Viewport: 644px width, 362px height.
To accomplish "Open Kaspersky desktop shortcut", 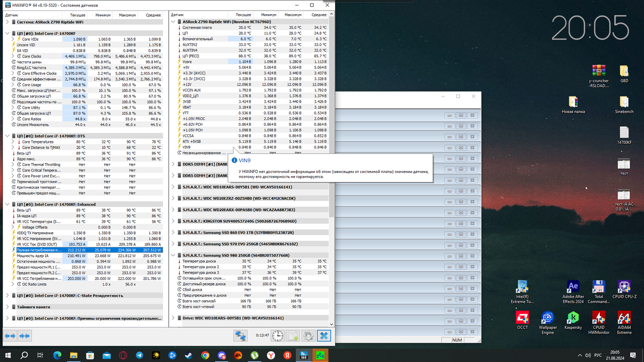I will pyautogui.click(x=573, y=320).
